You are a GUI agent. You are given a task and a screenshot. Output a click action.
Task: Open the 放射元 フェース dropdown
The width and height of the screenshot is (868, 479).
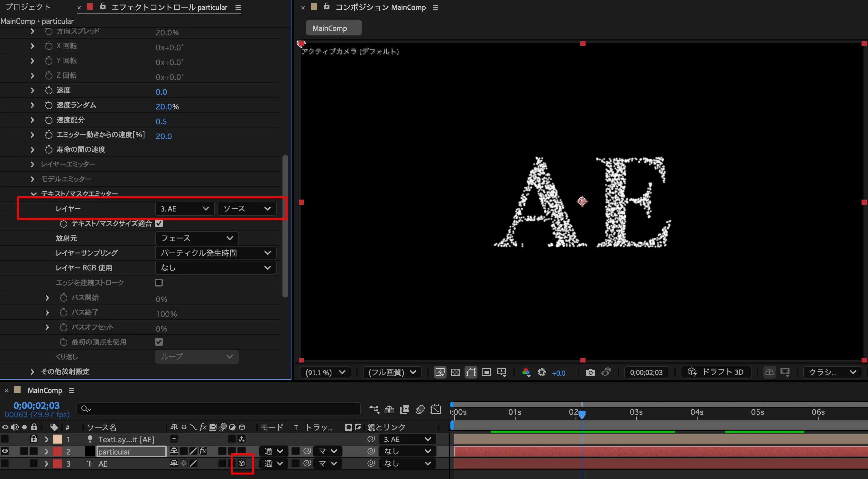tap(197, 238)
